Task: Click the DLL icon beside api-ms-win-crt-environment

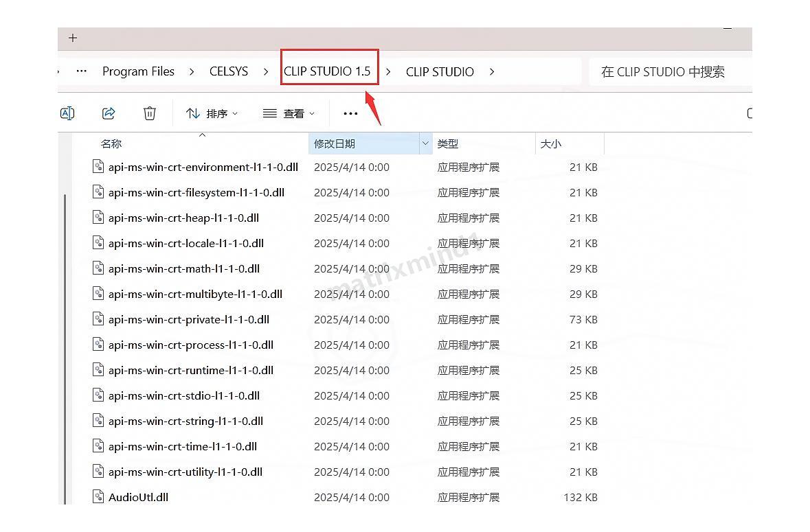Action: (x=98, y=166)
